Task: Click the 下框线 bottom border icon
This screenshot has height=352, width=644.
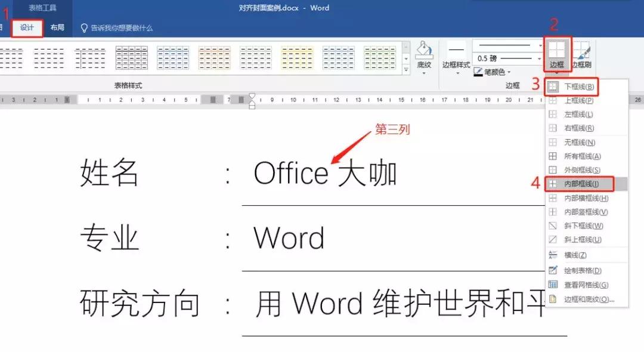Action: pos(553,87)
